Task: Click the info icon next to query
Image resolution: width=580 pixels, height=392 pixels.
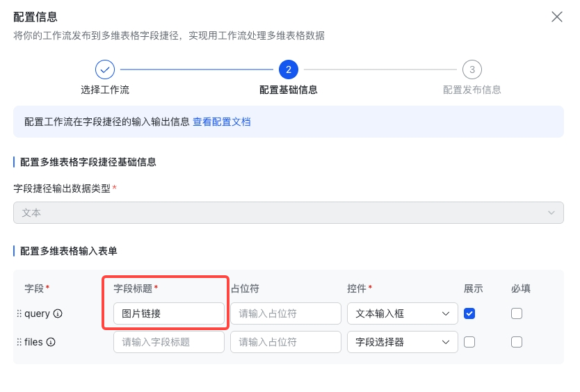Action: click(58, 314)
